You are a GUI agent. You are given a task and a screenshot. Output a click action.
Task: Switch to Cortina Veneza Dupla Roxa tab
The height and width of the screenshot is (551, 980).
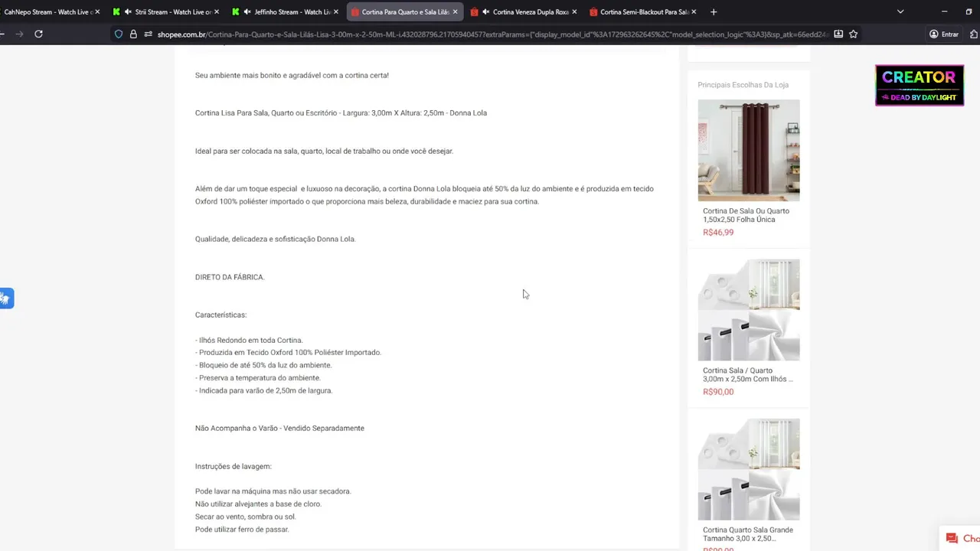coord(523,11)
